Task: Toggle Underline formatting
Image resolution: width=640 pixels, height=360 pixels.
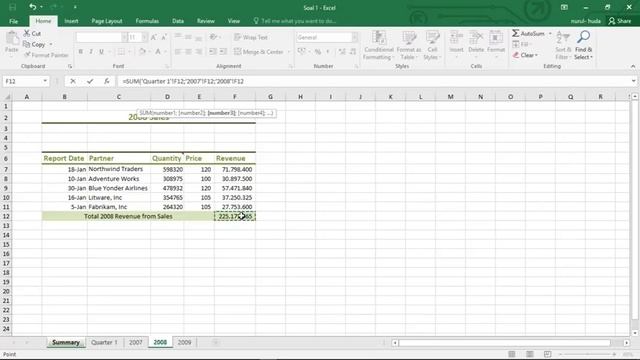Action: pyautogui.click(x=101, y=52)
